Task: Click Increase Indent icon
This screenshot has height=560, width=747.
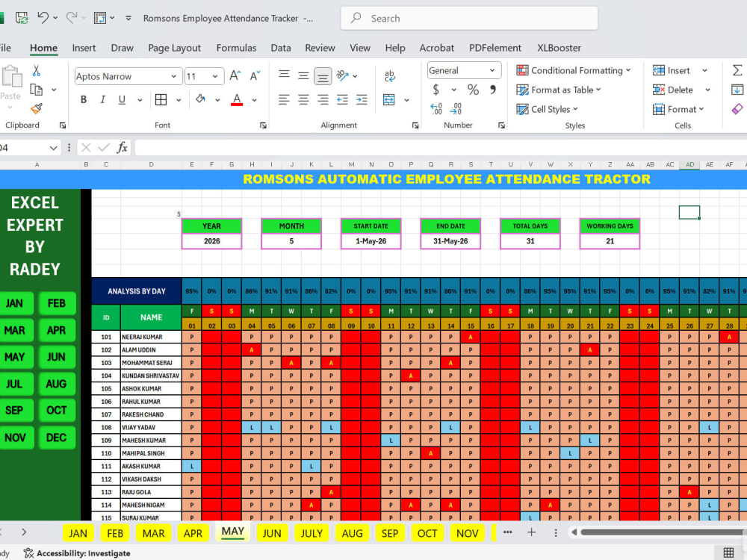Action: [x=362, y=99]
